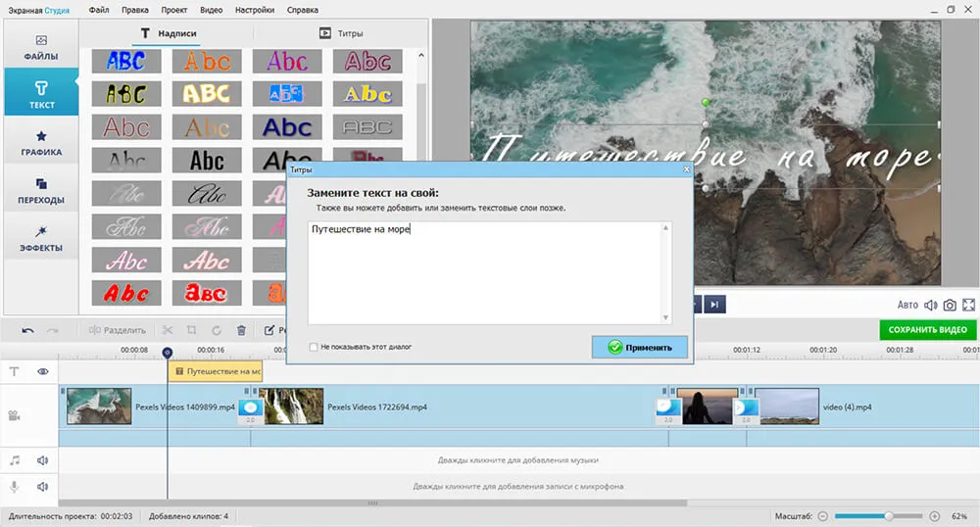The height and width of the screenshot is (527, 980).
Task: Close the Титры dialog
Action: coord(686,169)
